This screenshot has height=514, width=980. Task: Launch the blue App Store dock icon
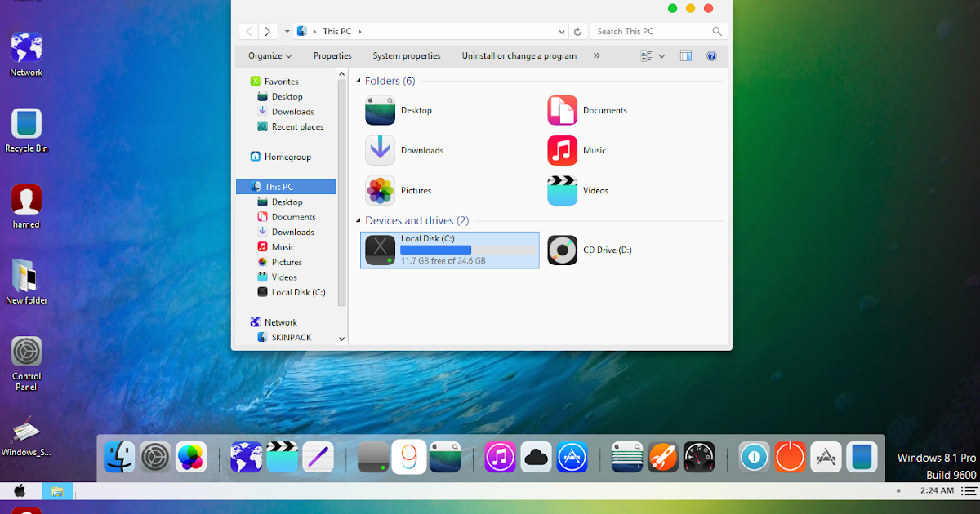click(572, 457)
